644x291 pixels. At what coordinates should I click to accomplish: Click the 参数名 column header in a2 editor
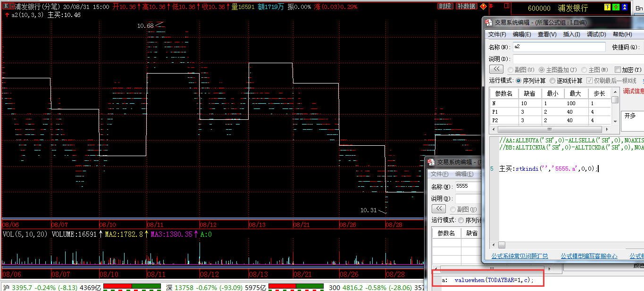pyautogui.click(x=504, y=93)
